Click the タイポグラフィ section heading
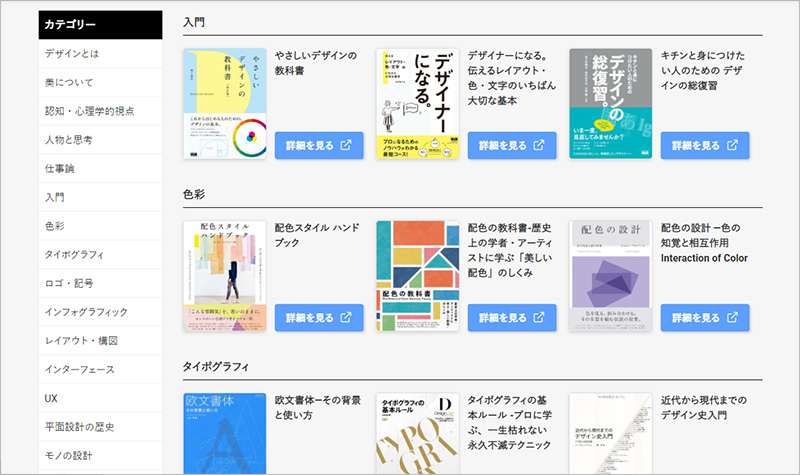The height and width of the screenshot is (475, 800). click(x=216, y=367)
